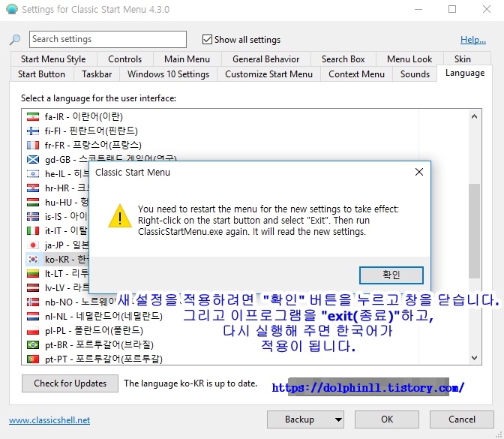Select the 'pt-PT - 포르투갈어(포르투갈)' row

click(223, 359)
